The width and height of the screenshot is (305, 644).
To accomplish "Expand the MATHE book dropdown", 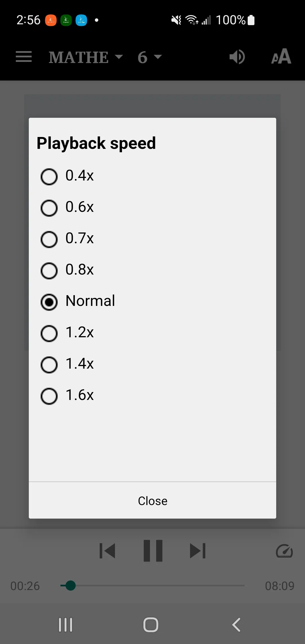I will click(x=86, y=57).
